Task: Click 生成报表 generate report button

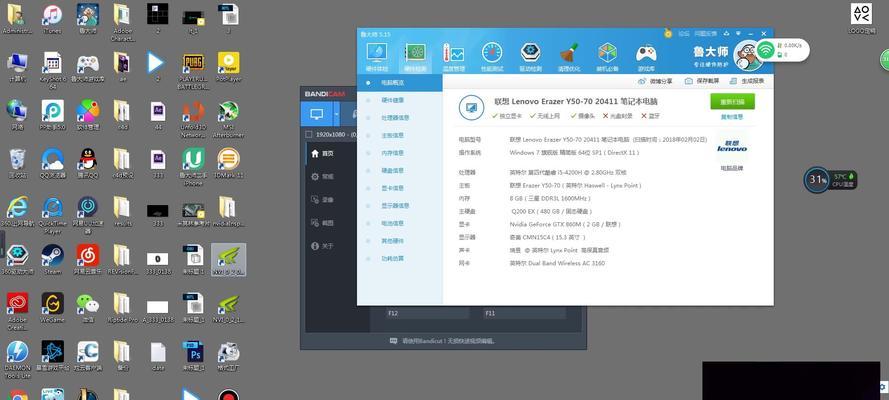Action: pyautogui.click(x=748, y=82)
